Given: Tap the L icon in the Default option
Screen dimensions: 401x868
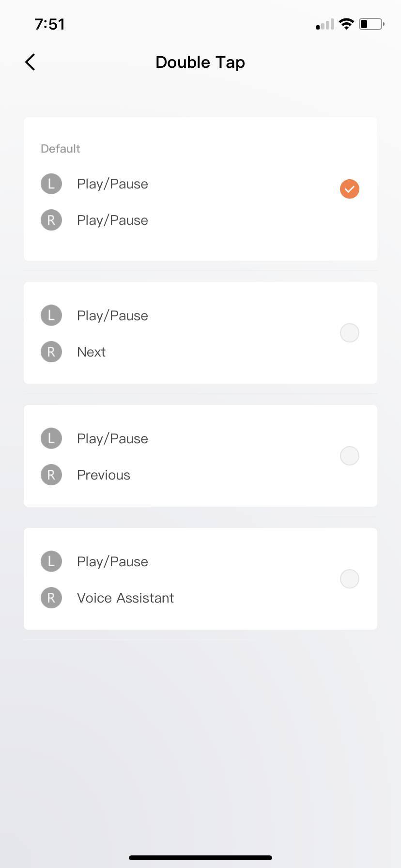Looking at the screenshot, I should [51, 184].
